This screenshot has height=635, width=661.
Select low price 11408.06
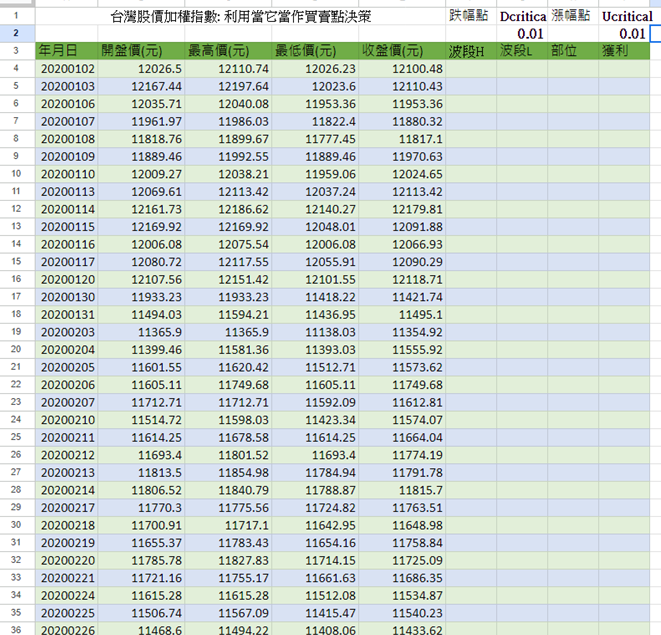tap(315, 629)
